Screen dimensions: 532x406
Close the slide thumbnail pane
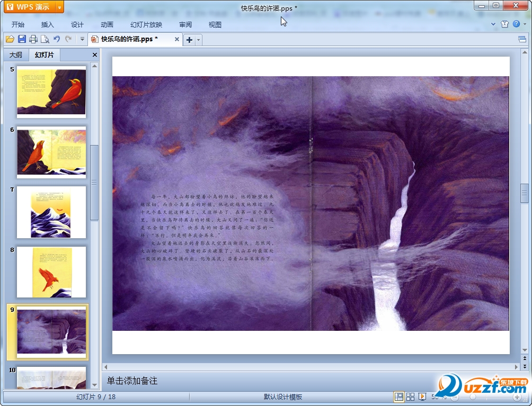pos(95,55)
